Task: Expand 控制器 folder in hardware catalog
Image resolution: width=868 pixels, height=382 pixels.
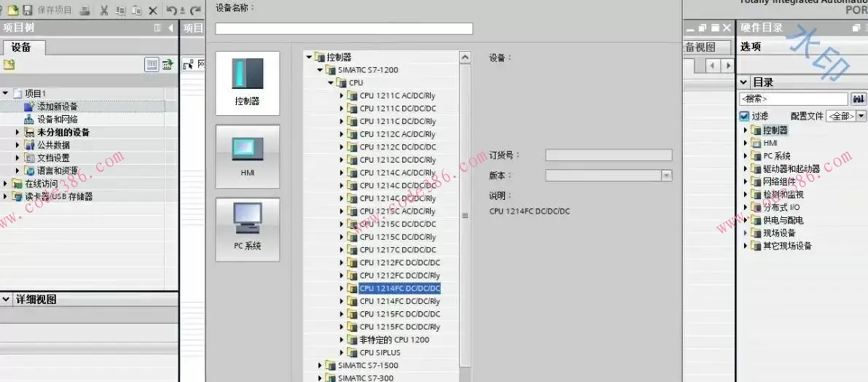Action: point(745,130)
